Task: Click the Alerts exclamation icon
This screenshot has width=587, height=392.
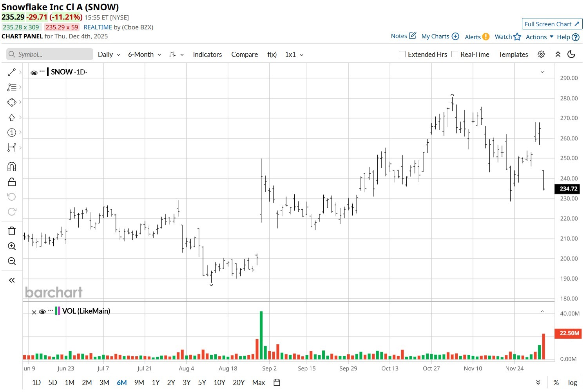Action: [486, 36]
